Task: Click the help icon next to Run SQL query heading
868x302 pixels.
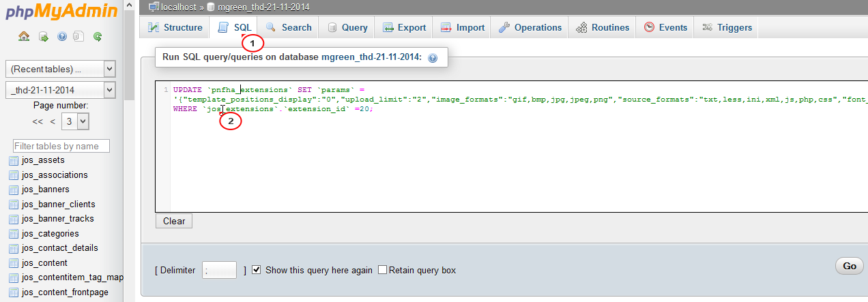Action: pos(432,59)
